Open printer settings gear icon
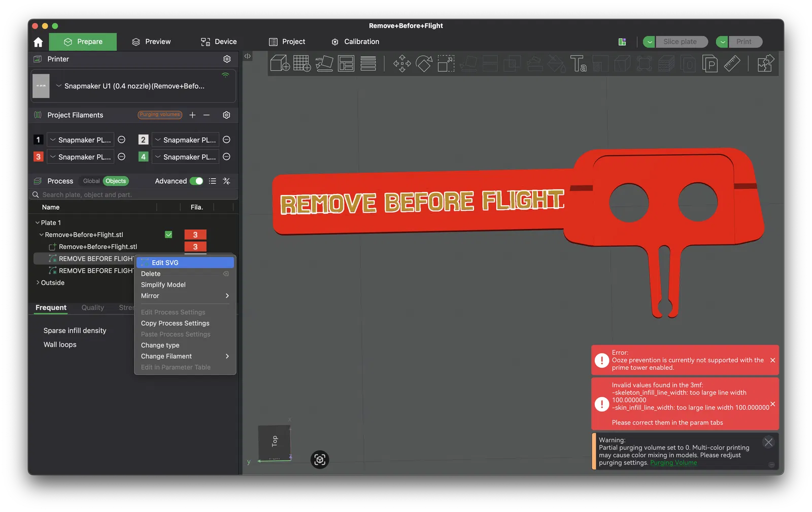This screenshot has height=512, width=812. [227, 59]
